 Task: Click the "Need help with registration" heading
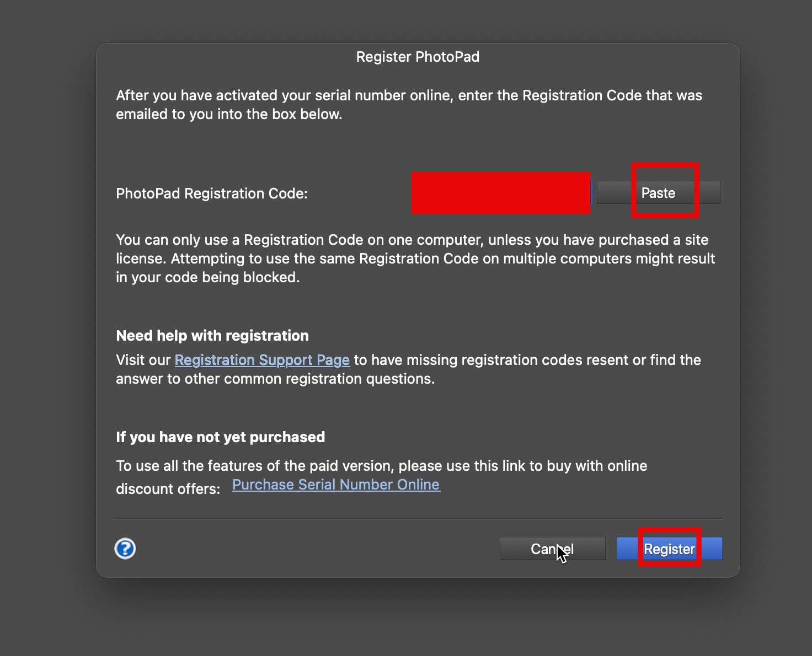212,336
